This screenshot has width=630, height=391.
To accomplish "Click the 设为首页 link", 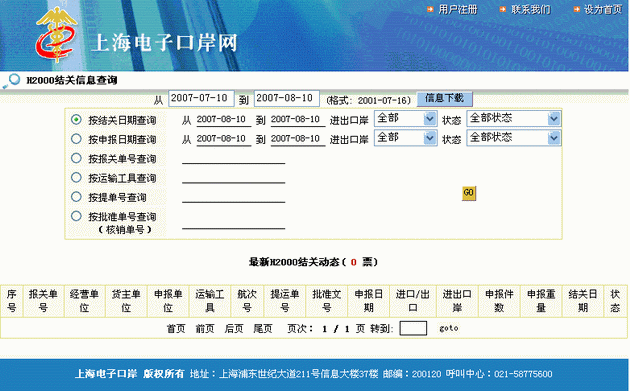I will coord(603,9).
